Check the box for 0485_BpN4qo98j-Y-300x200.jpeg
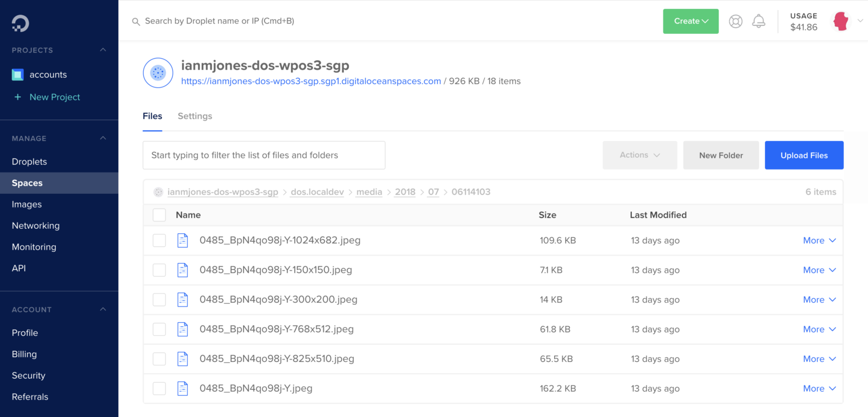 (x=160, y=300)
